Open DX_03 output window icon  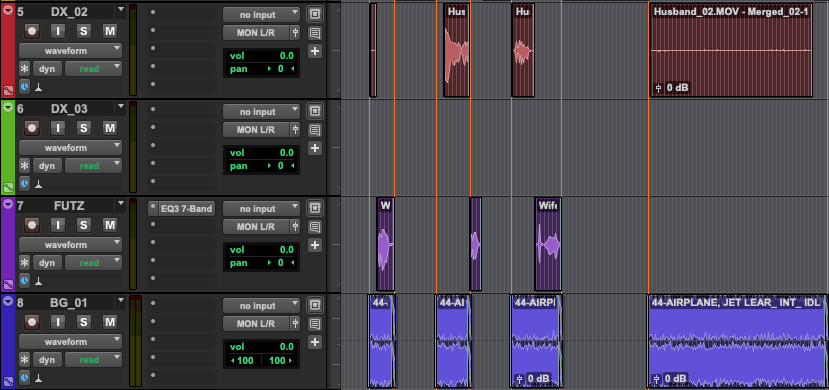click(x=315, y=112)
